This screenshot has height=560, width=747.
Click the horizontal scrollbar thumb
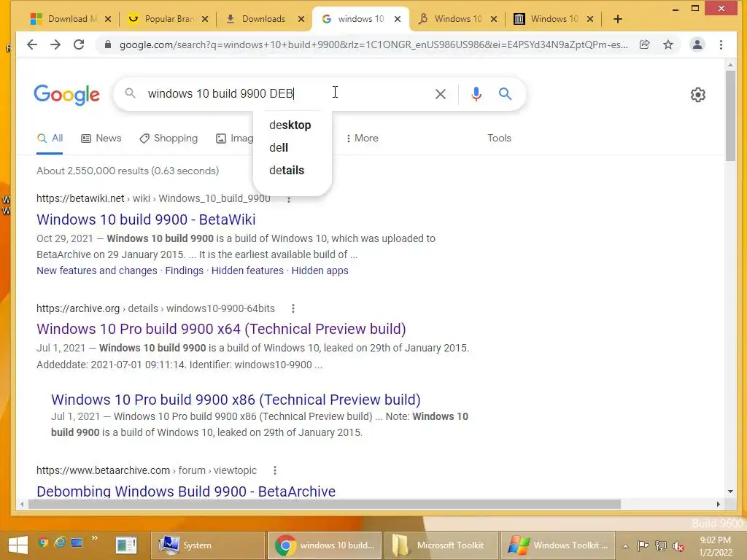pos(324,504)
